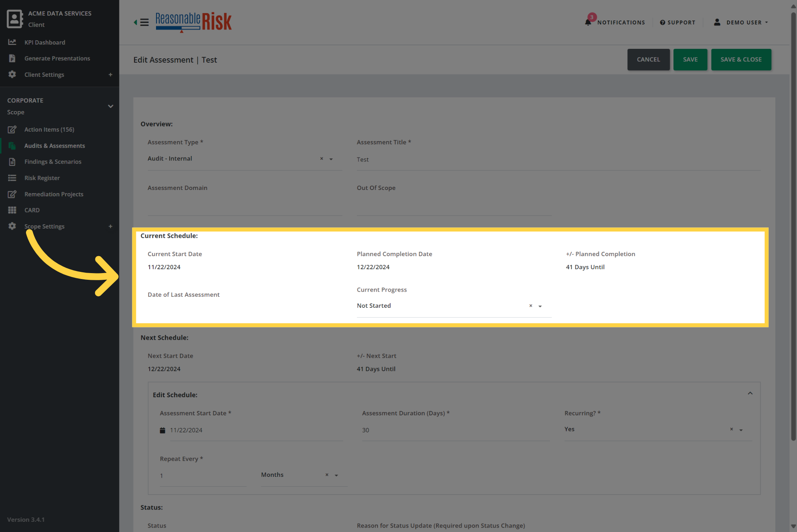Viewport: 797px width, 532px height.
Task: Clear the Current Progress selection
Action: [x=531, y=306]
